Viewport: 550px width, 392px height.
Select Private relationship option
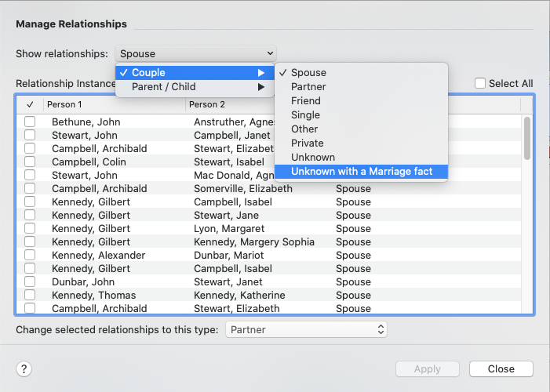pyautogui.click(x=308, y=143)
